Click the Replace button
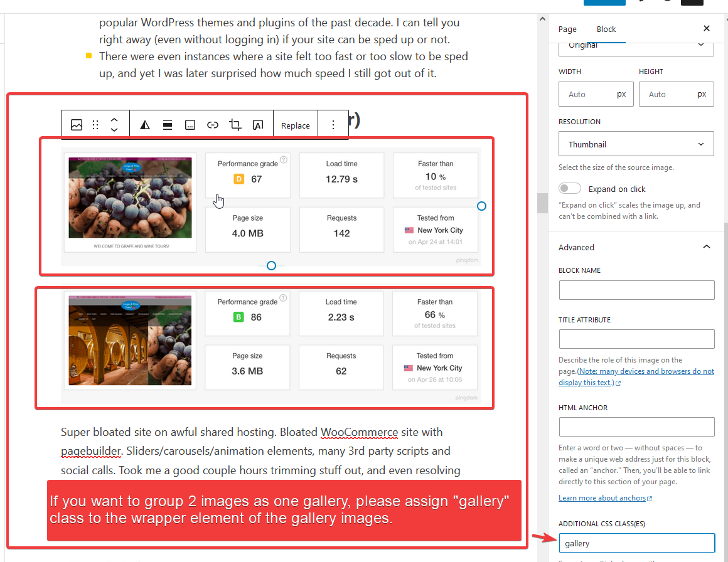The height and width of the screenshot is (562, 728). 296,125
